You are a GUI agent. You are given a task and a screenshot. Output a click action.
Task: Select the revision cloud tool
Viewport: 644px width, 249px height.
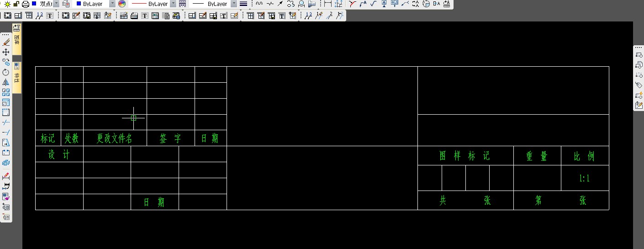point(290,4)
